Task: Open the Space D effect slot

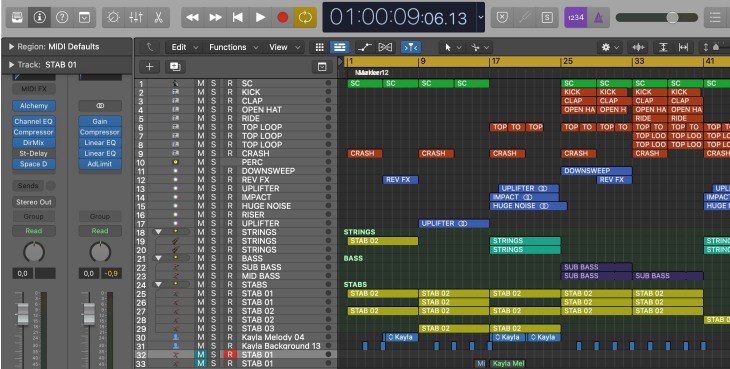Action: pyautogui.click(x=34, y=164)
